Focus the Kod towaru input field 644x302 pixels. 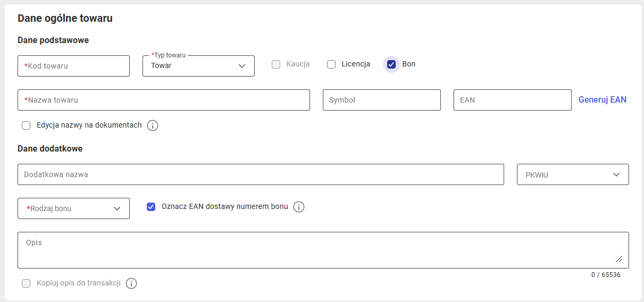[x=73, y=66]
